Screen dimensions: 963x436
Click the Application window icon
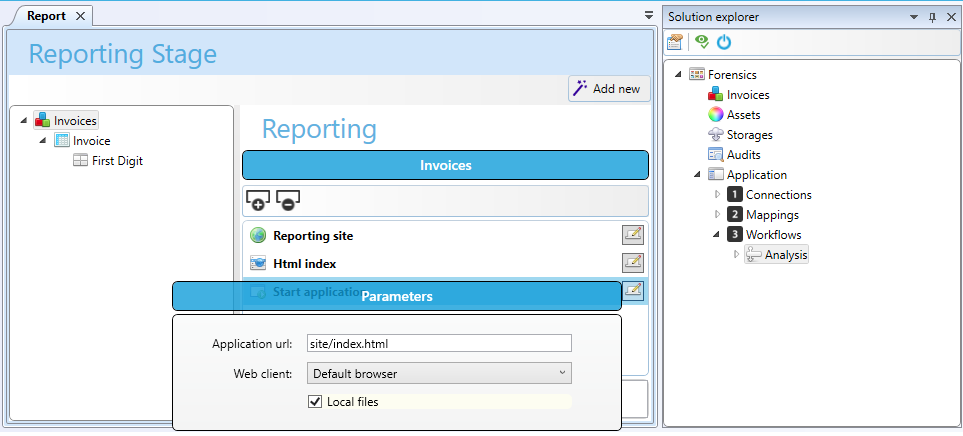[715, 174]
